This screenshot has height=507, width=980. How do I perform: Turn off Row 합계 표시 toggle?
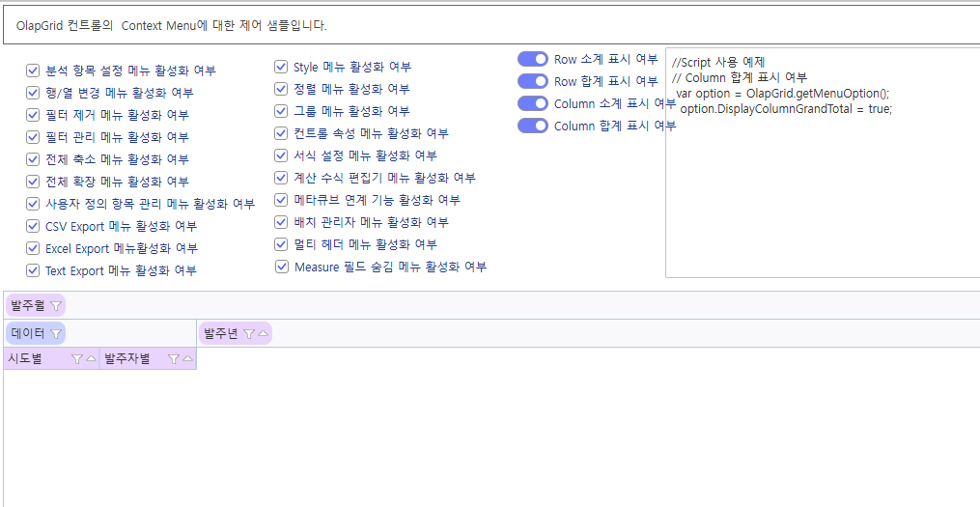[x=533, y=81]
